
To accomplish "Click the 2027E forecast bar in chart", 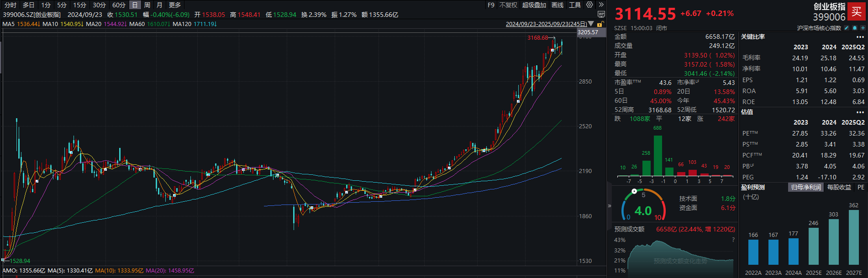I will point(853,237).
